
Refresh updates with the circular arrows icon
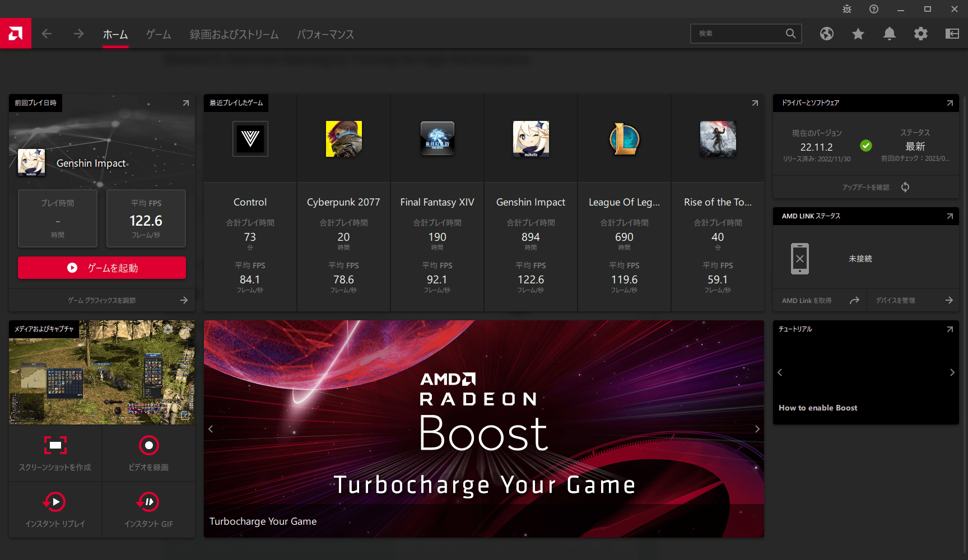click(905, 186)
